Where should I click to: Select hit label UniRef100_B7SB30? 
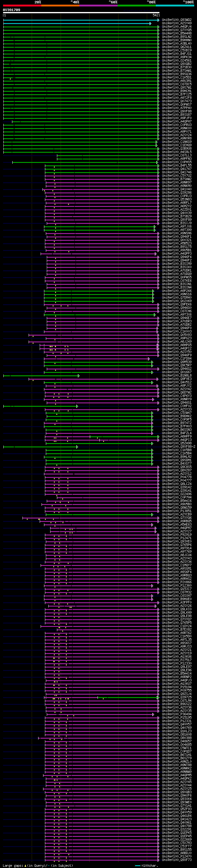click(177, 67)
